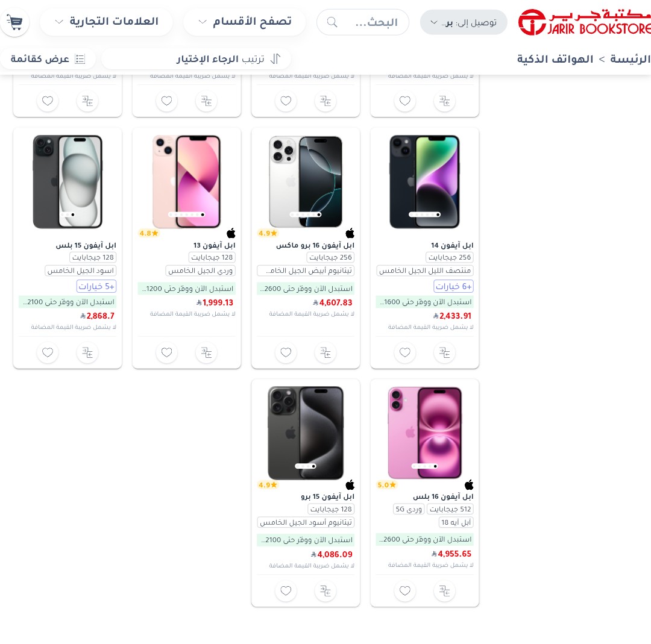Add iPhone 14 to wishlist heart

click(405, 352)
